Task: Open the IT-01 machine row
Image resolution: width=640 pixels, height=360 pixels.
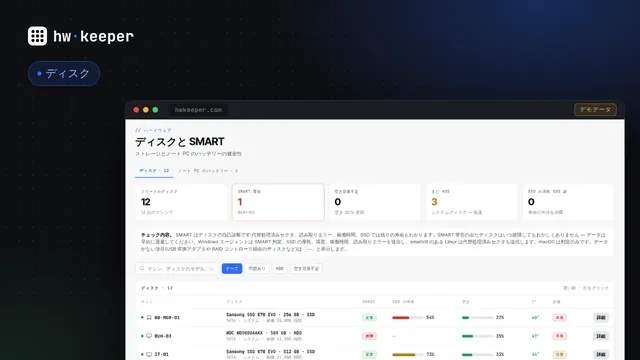Action: [x=374, y=353]
